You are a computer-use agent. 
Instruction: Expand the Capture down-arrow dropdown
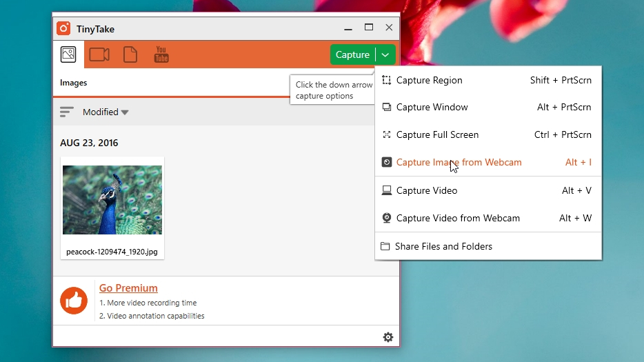385,54
